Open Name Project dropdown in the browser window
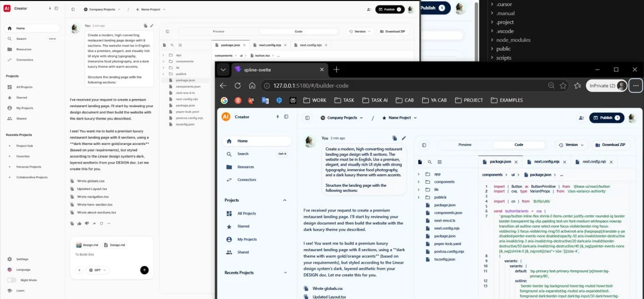Image resolution: width=644 pixels, height=299 pixels. (x=400, y=118)
